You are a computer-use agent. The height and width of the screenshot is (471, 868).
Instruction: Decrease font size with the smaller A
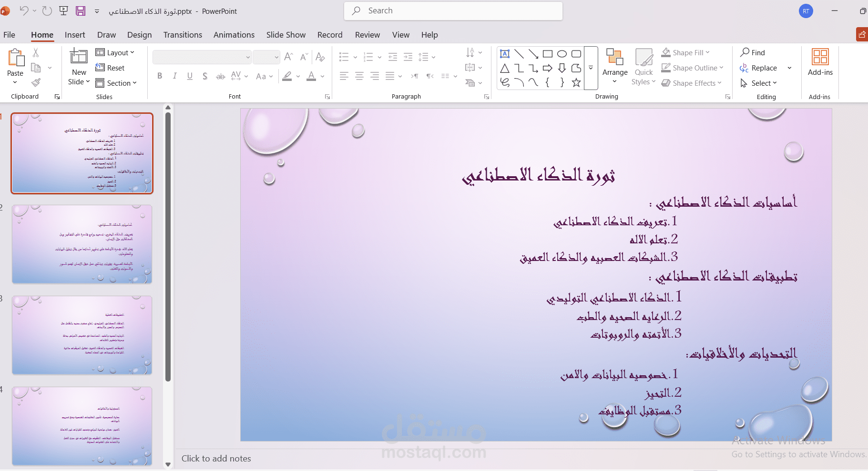pos(304,57)
